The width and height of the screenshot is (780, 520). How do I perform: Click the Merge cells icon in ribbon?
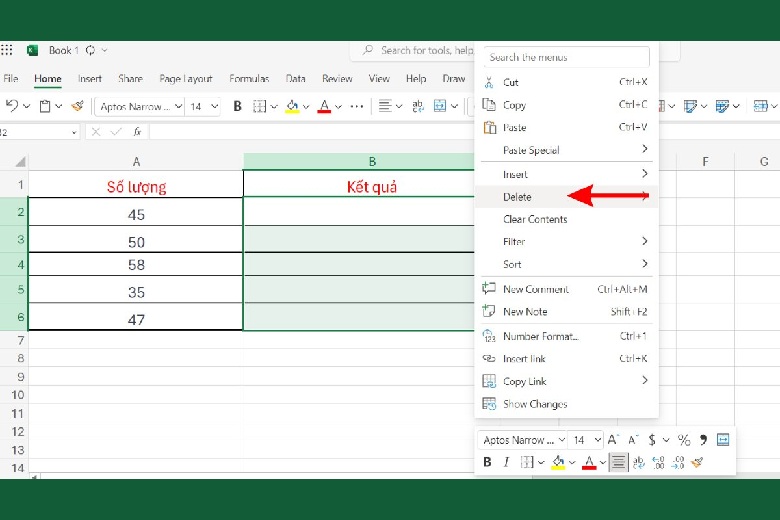440,106
